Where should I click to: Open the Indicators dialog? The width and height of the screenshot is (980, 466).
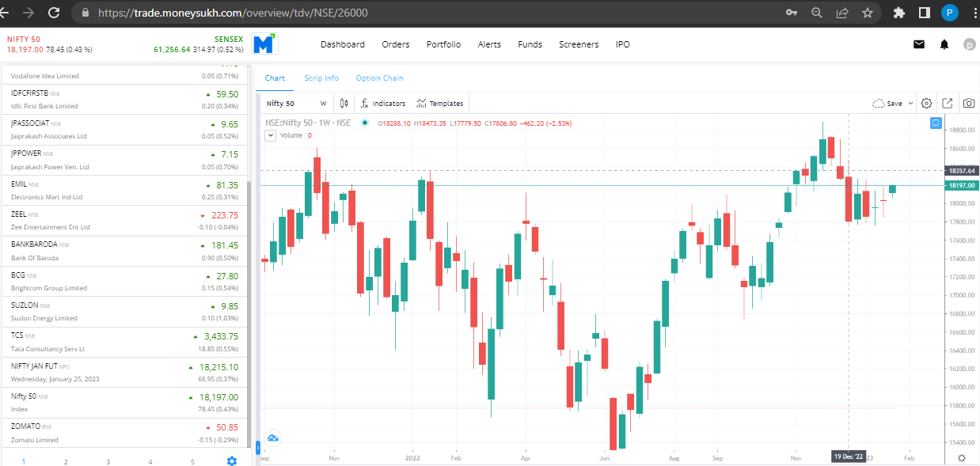382,104
